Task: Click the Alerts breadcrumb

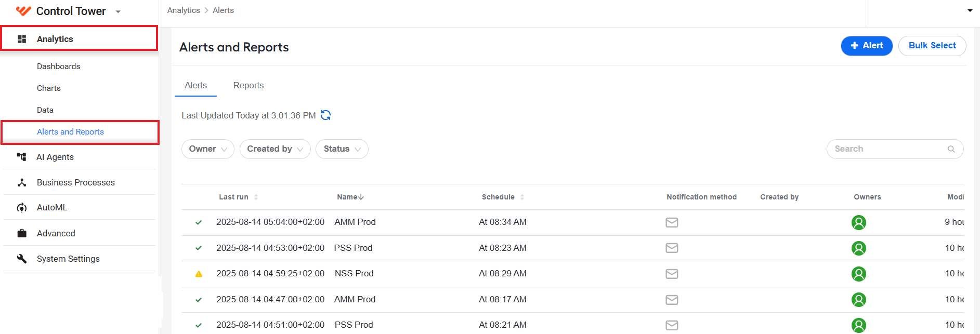Action: (223, 10)
